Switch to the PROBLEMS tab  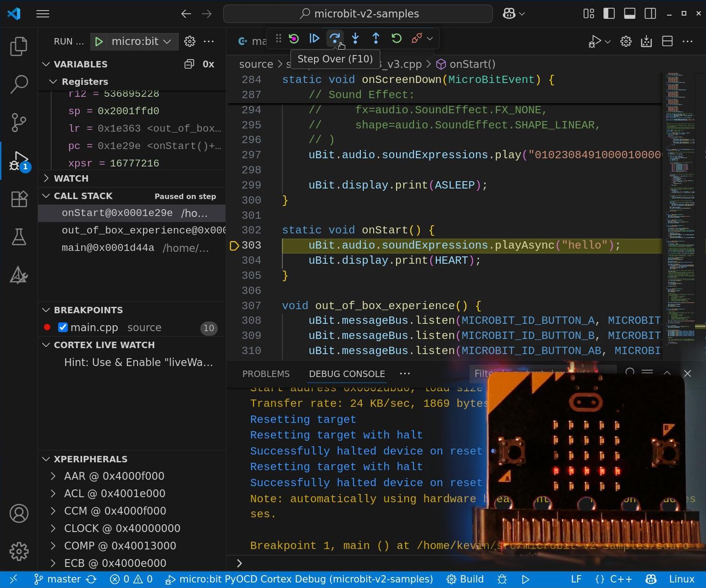265,374
